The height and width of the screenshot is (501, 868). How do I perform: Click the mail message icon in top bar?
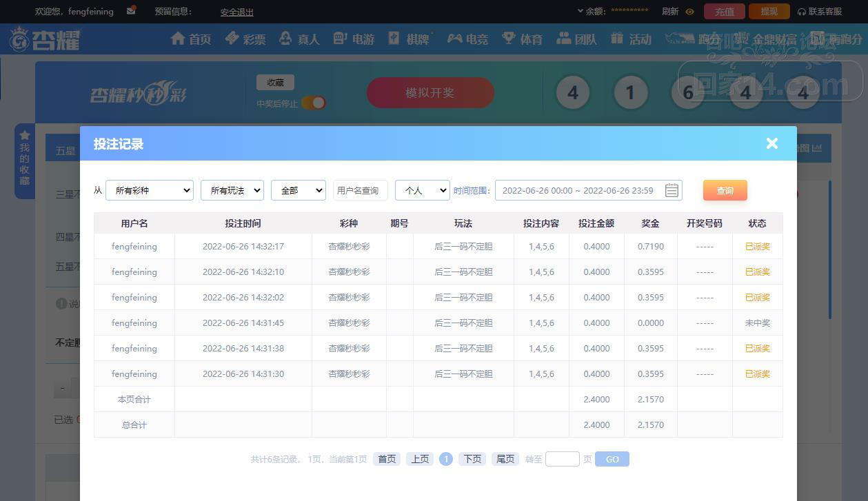point(131,11)
